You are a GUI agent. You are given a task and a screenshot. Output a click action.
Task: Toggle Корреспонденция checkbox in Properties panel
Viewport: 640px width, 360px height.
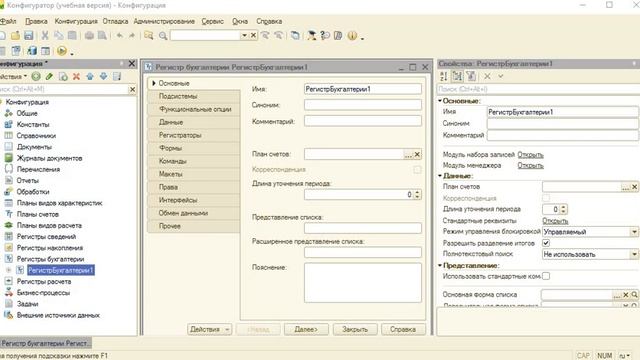point(546,198)
